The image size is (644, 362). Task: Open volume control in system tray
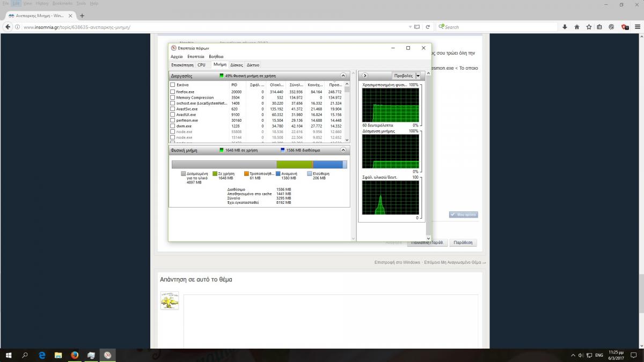tap(581, 355)
